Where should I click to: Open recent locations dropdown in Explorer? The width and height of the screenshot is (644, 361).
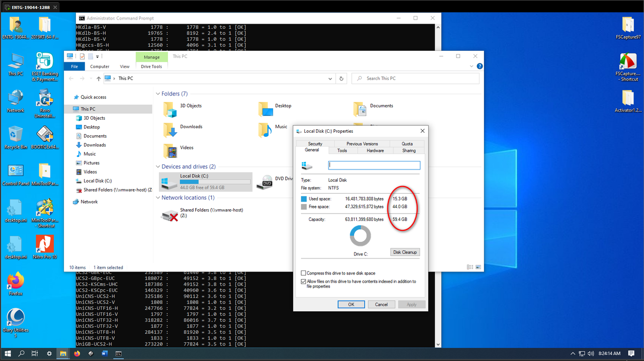pyautogui.click(x=91, y=78)
